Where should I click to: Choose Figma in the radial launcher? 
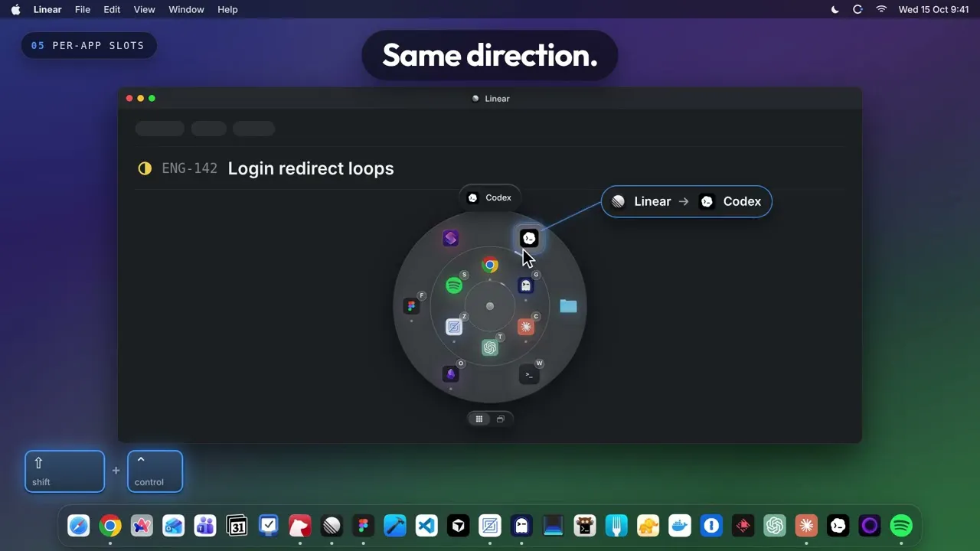[412, 306]
